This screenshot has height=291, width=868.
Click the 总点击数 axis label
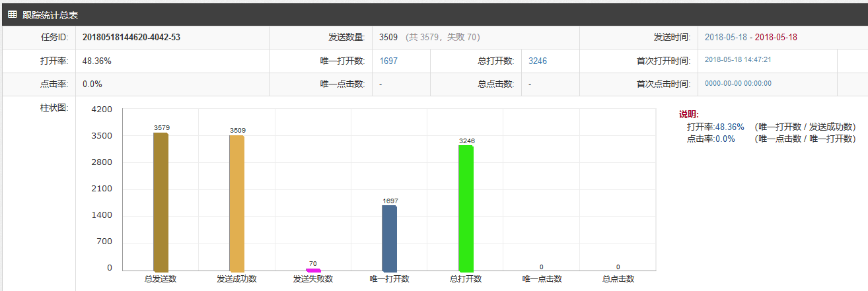coord(618,279)
